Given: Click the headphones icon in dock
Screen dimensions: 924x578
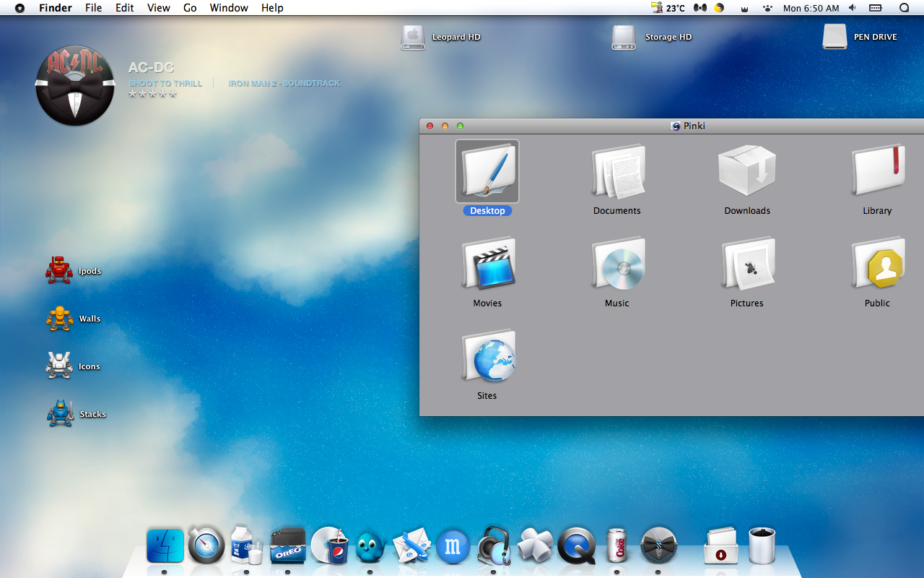Looking at the screenshot, I should pos(494,545).
